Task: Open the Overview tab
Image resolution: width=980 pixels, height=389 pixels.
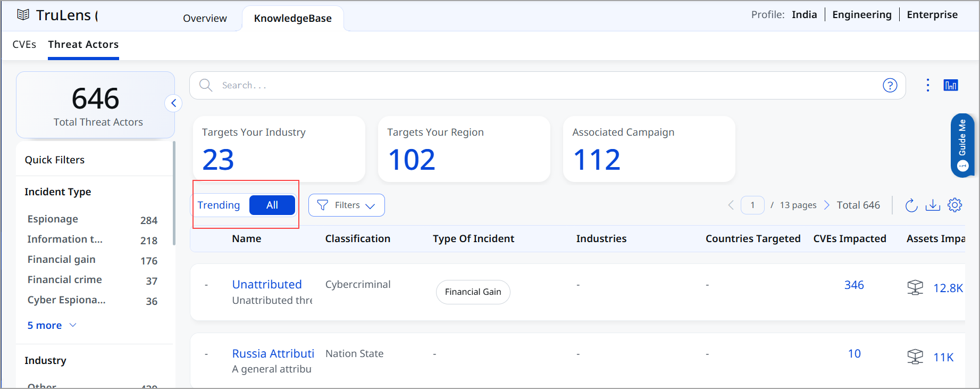Action: 205,18
